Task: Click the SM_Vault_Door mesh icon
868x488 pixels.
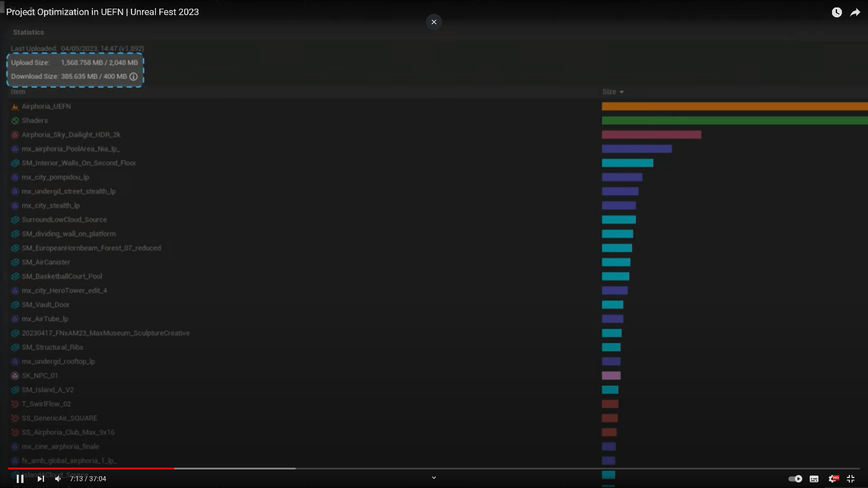Action: click(15, 305)
